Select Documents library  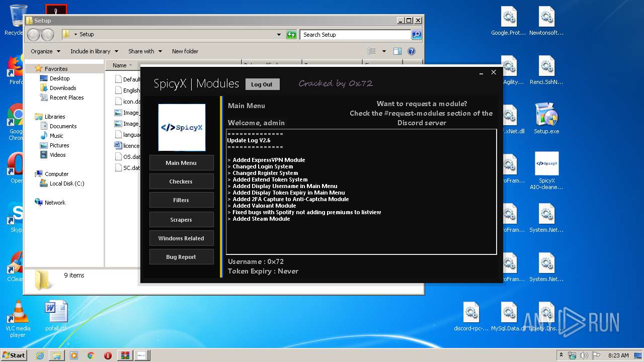(x=63, y=126)
